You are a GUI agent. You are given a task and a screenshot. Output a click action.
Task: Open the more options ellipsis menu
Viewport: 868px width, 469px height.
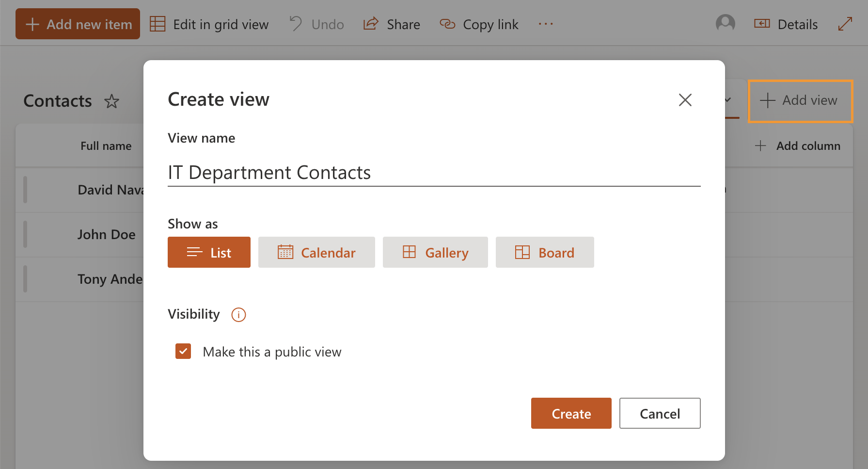point(546,24)
